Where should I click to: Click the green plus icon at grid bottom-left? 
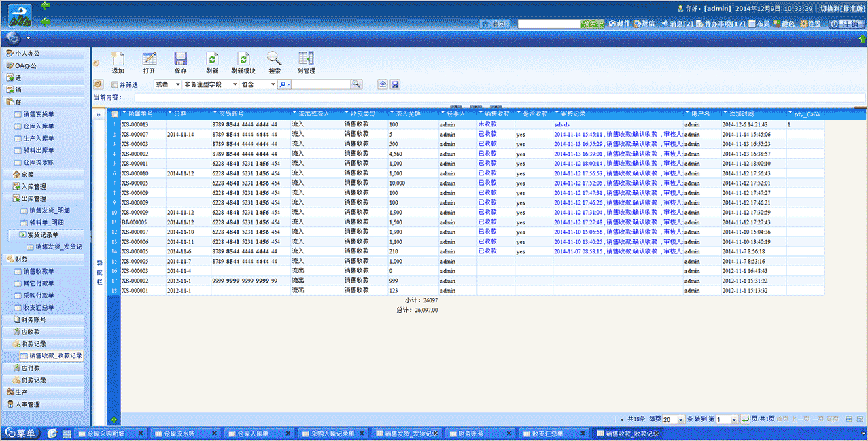pyautogui.click(x=114, y=419)
